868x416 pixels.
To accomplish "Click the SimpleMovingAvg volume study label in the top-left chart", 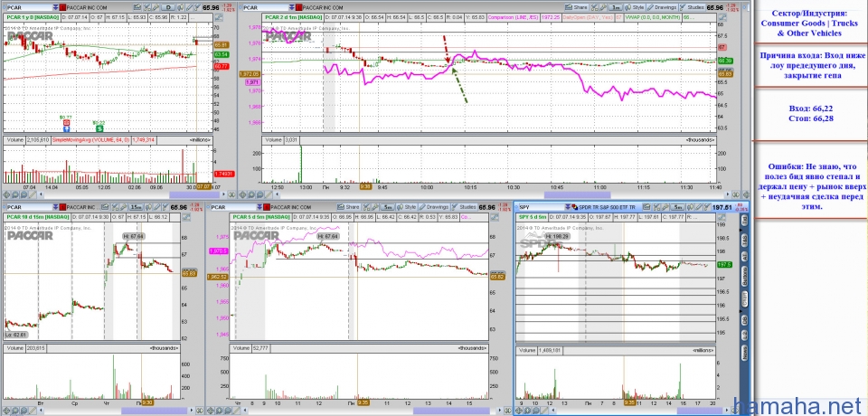I will pos(93,140).
